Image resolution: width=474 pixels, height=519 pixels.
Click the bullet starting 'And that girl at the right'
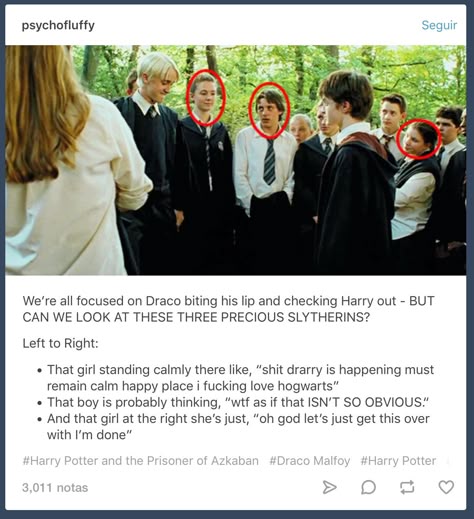pos(238,427)
